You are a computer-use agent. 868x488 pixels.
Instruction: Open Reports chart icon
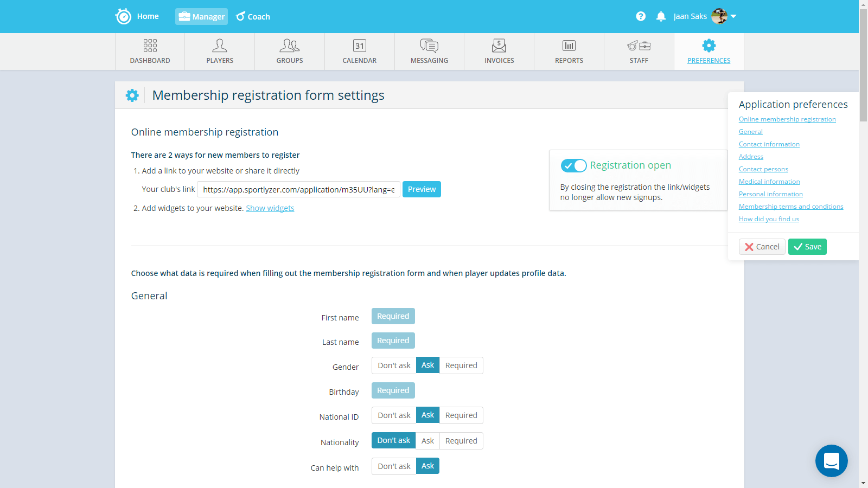(x=569, y=46)
